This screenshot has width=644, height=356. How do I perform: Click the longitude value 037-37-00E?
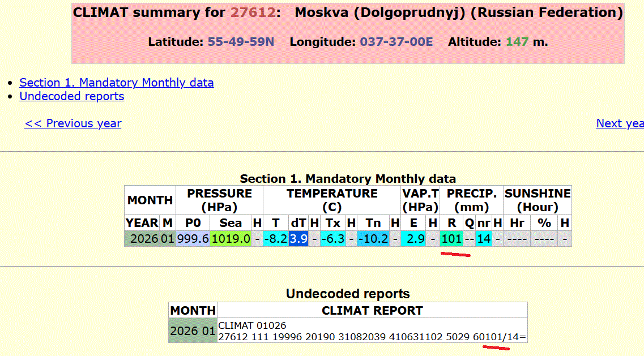pos(396,42)
